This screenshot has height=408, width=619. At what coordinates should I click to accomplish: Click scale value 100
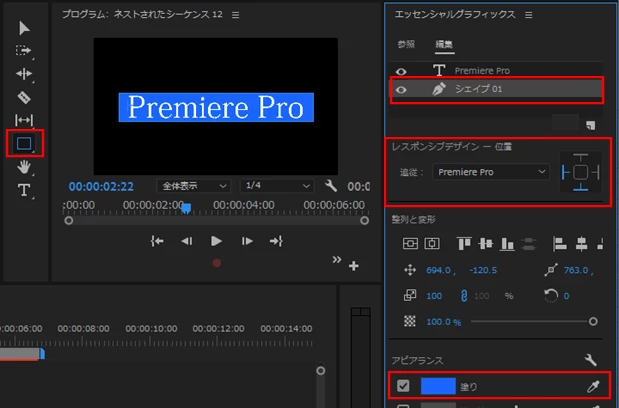434,296
